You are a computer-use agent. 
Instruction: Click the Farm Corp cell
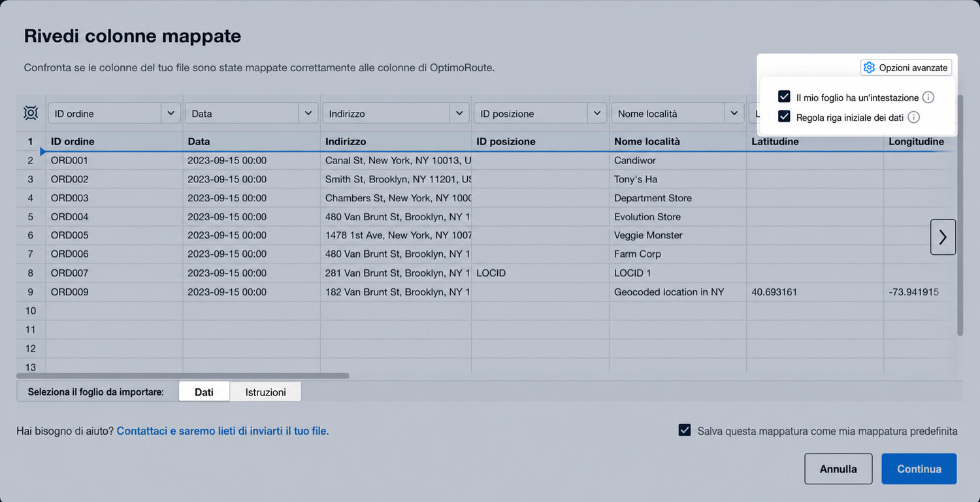[678, 254]
